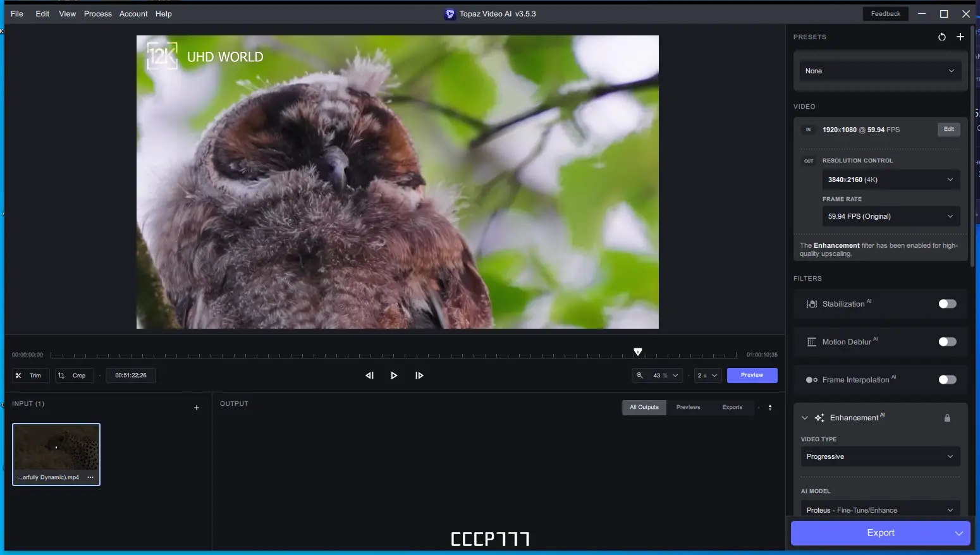Open the Video Type dropdown
The height and width of the screenshot is (555, 980).
880,456
